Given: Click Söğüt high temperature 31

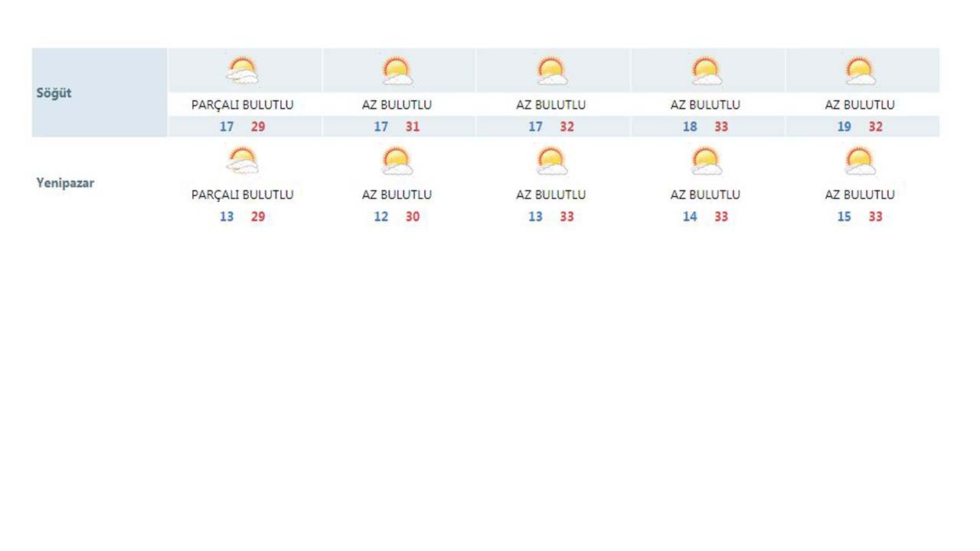Looking at the screenshot, I should point(413,127).
